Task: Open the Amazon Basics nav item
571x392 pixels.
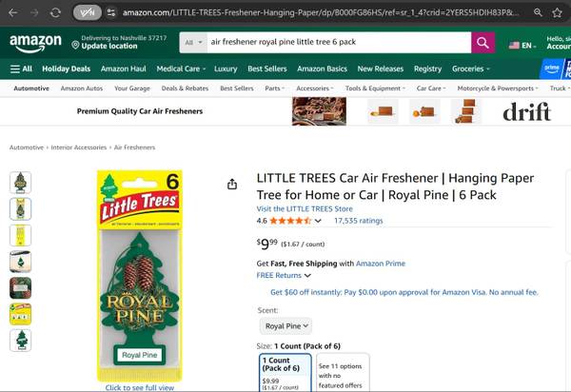Action: [x=322, y=69]
